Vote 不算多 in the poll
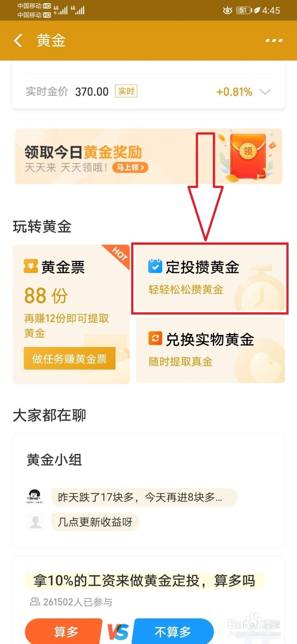The image size is (297, 644). pyautogui.click(x=173, y=631)
